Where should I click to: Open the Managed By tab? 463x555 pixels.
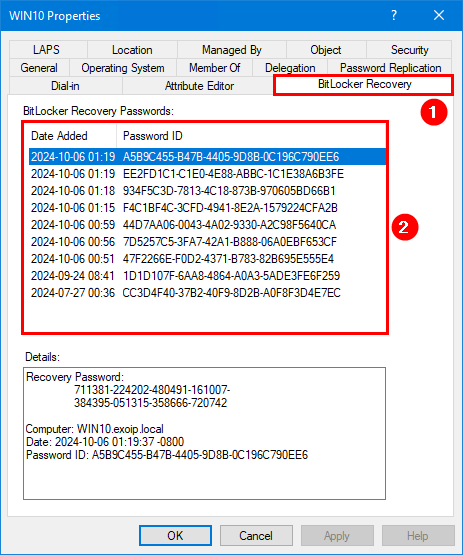click(232, 50)
